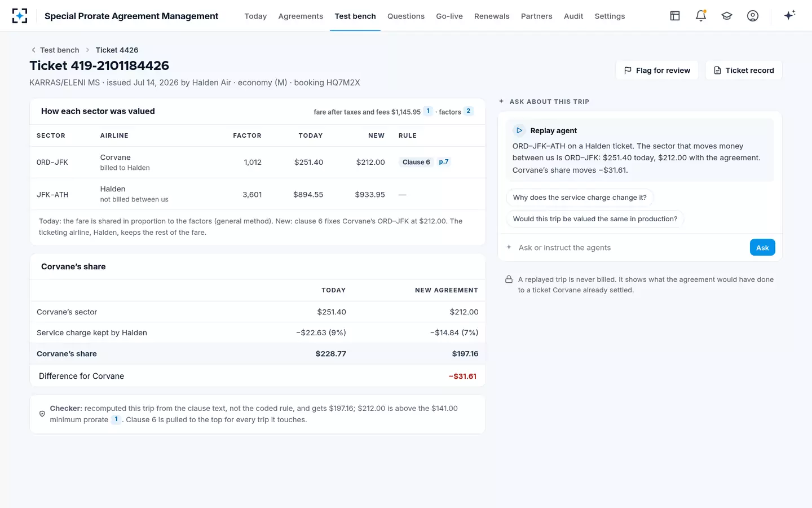This screenshot has height=508, width=812.
Task: Open citation 2 next to factors
Action: [469, 111]
